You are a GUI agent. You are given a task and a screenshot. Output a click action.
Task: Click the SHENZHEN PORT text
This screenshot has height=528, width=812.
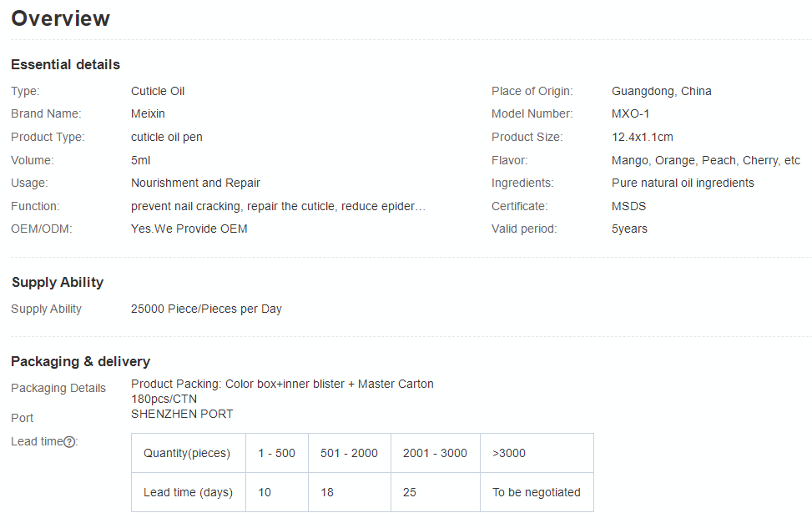click(182, 415)
